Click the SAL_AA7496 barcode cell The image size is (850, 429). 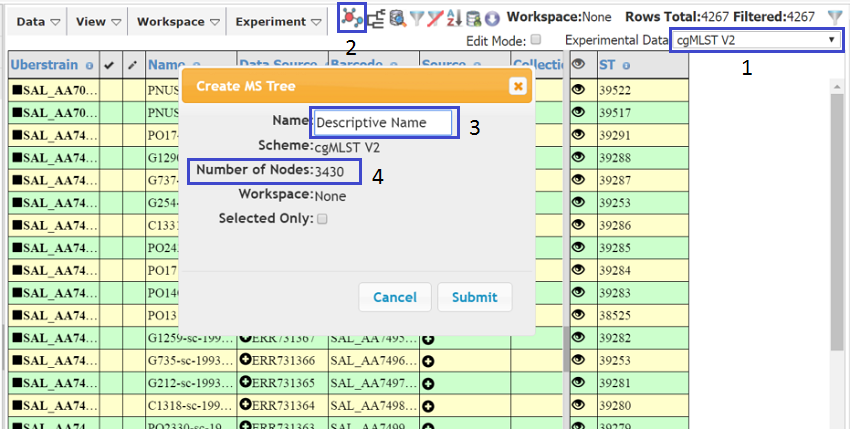pos(374,361)
